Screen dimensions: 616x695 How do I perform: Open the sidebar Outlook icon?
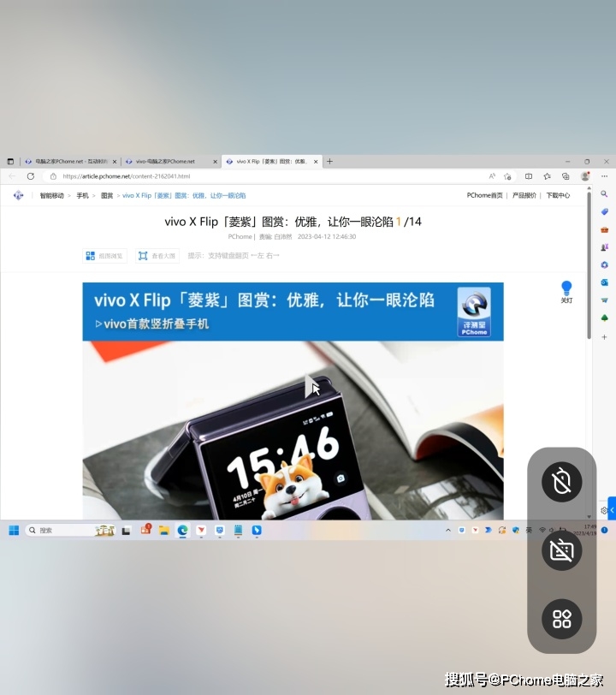(605, 282)
